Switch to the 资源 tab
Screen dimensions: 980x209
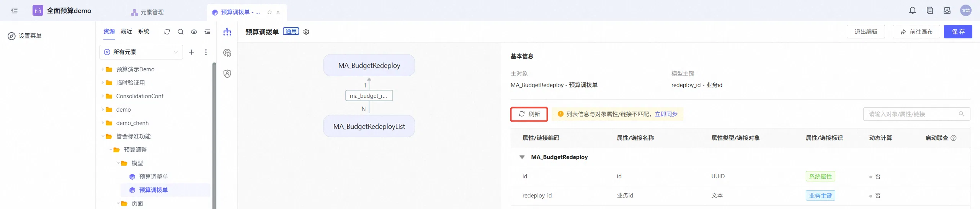[x=109, y=31]
